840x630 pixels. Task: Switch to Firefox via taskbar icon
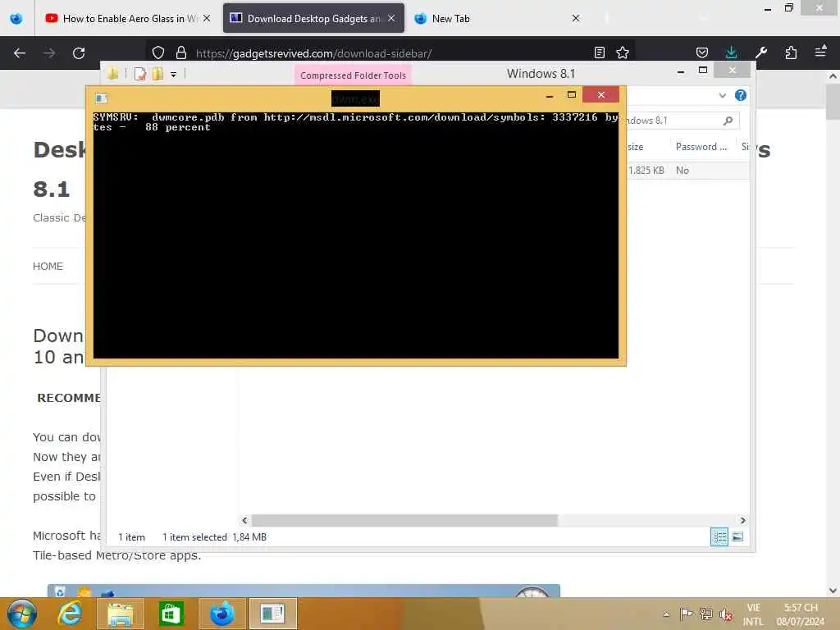pyautogui.click(x=221, y=614)
